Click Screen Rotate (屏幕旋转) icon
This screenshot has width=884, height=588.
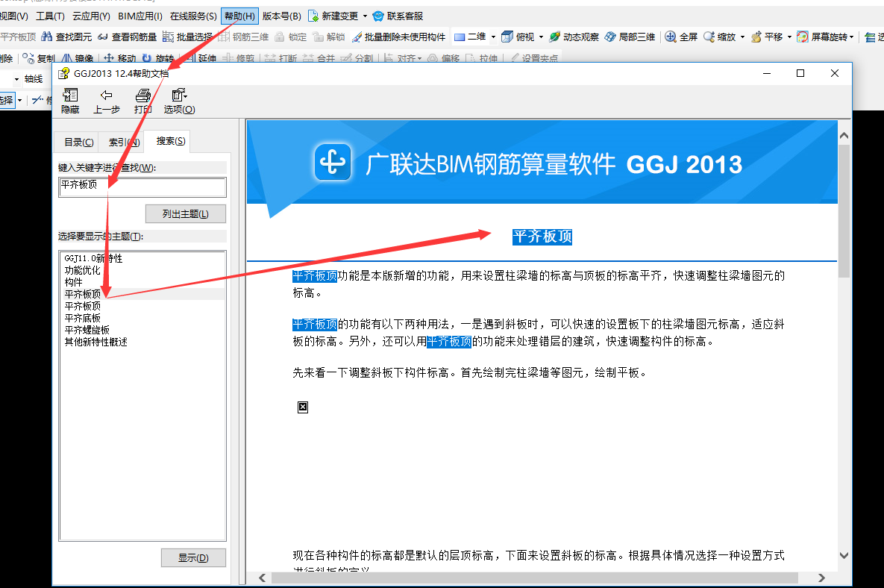click(x=803, y=37)
